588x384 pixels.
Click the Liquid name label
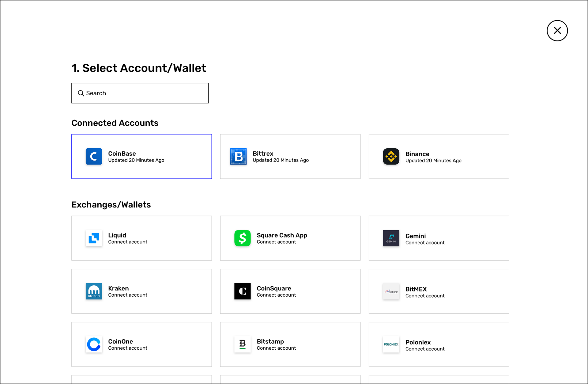tap(117, 235)
